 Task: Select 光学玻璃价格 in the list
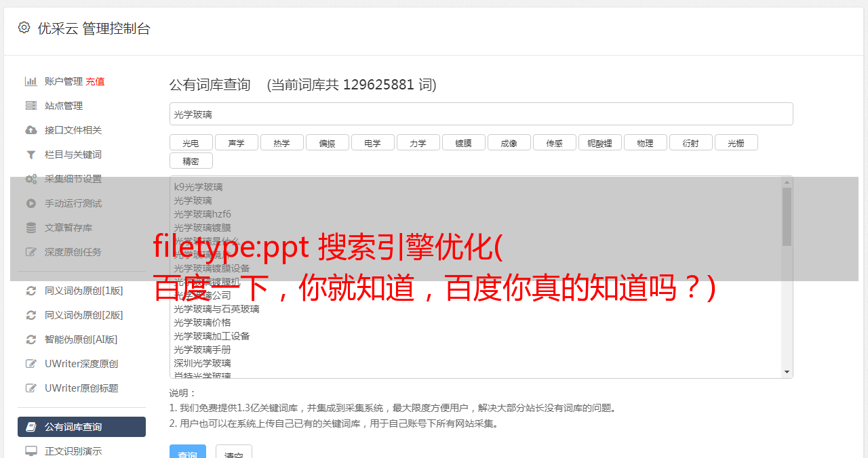(202, 322)
